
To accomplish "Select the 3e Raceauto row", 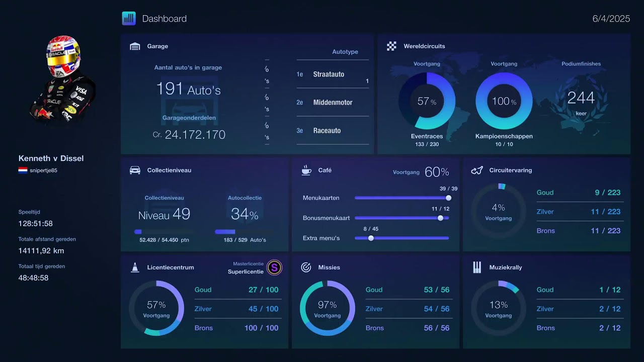I will (333, 131).
